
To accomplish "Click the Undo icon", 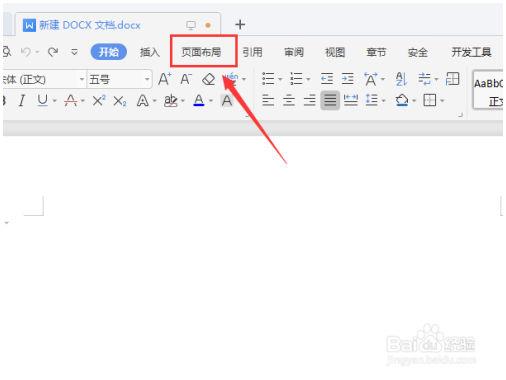I will (26, 52).
